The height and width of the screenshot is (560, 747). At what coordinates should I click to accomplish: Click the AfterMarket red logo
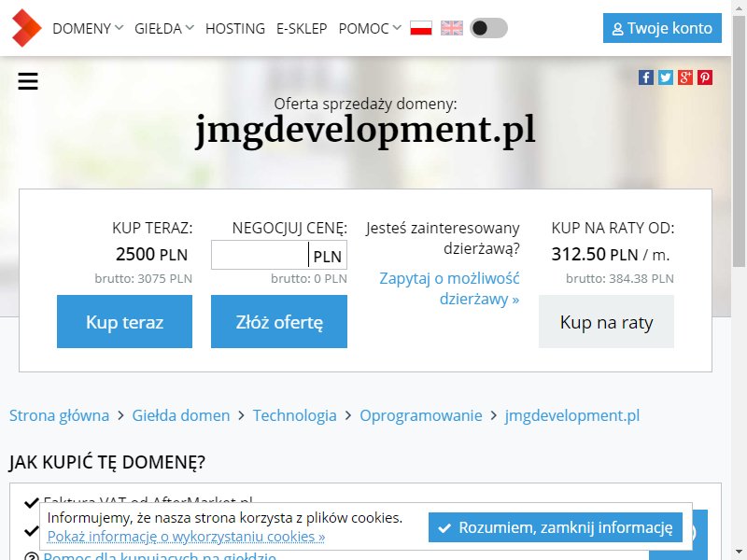[27, 28]
